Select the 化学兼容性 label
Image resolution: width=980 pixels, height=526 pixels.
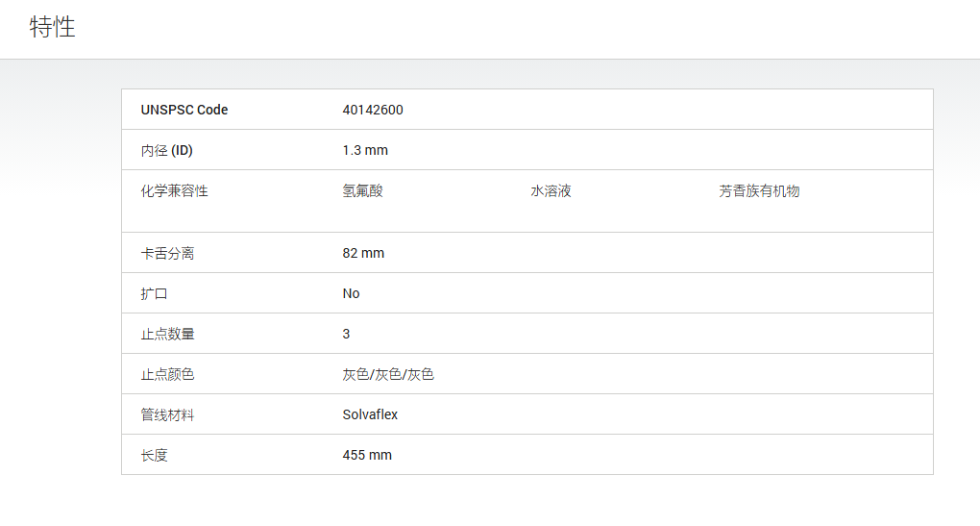tap(174, 190)
